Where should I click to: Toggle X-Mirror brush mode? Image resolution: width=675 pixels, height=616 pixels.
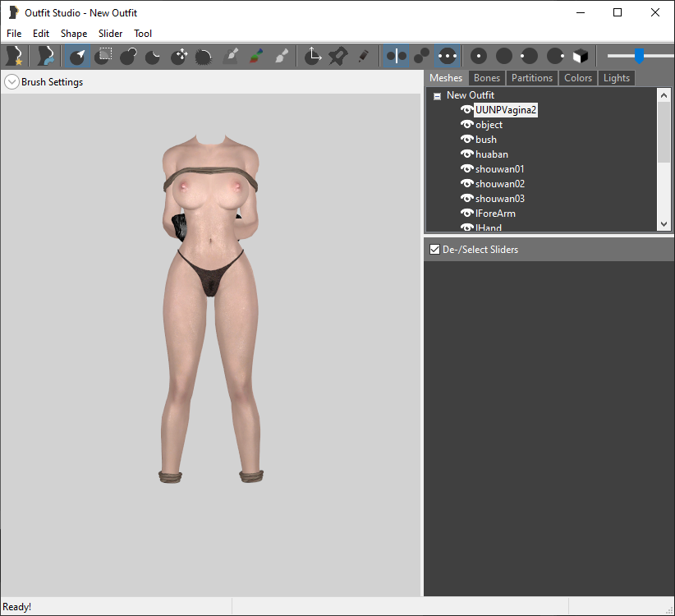(396, 56)
